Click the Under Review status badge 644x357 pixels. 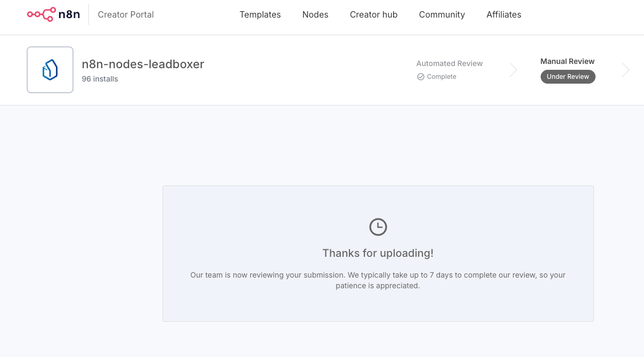tap(568, 77)
